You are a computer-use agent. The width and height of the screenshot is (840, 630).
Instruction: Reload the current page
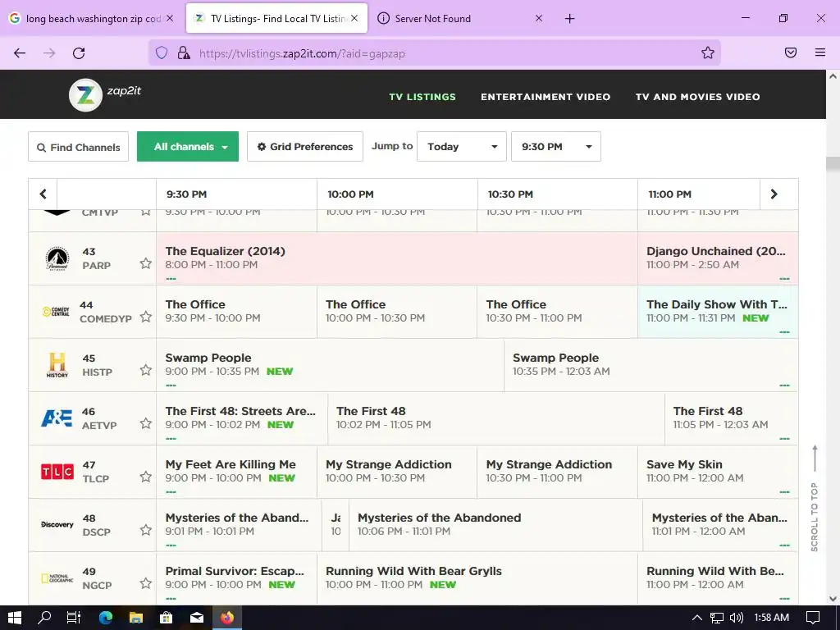coord(79,53)
